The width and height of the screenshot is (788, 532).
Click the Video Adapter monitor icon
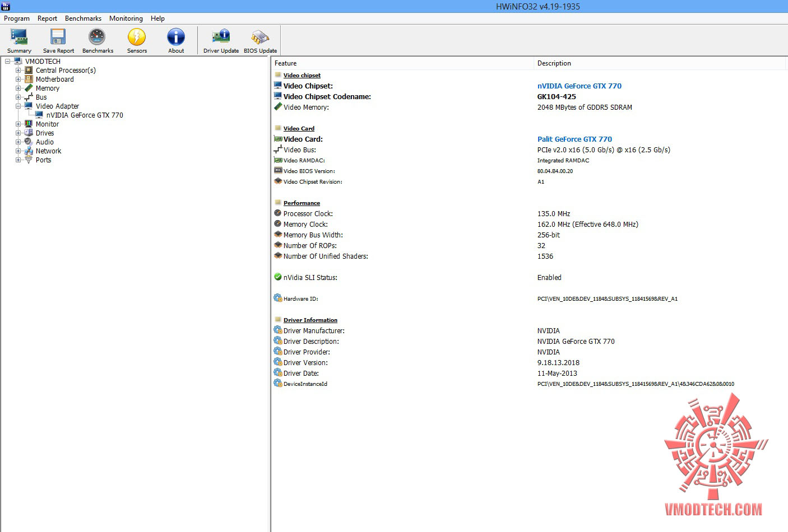pyautogui.click(x=29, y=106)
